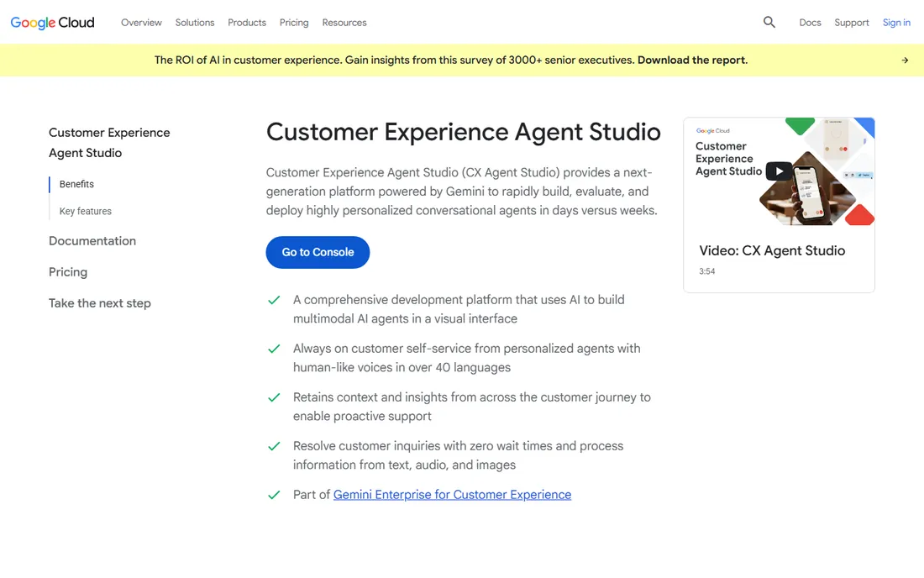Click Download the report in banner

click(x=692, y=60)
